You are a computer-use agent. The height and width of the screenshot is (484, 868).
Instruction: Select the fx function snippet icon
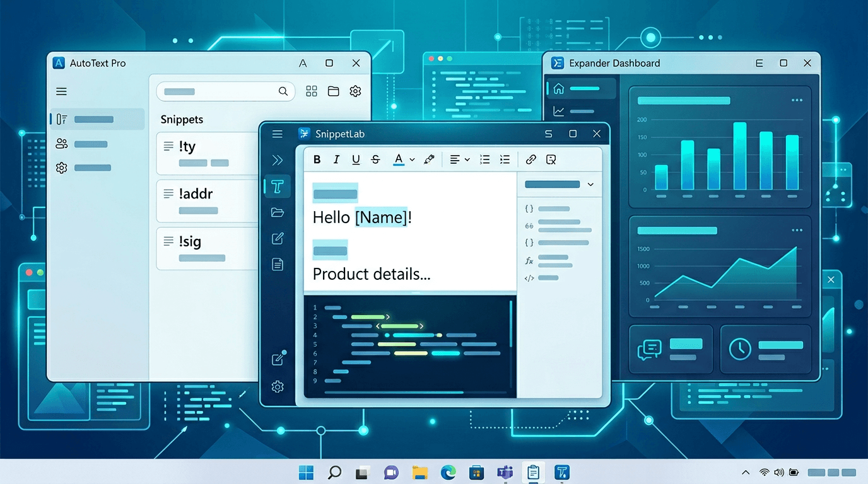[x=529, y=260]
